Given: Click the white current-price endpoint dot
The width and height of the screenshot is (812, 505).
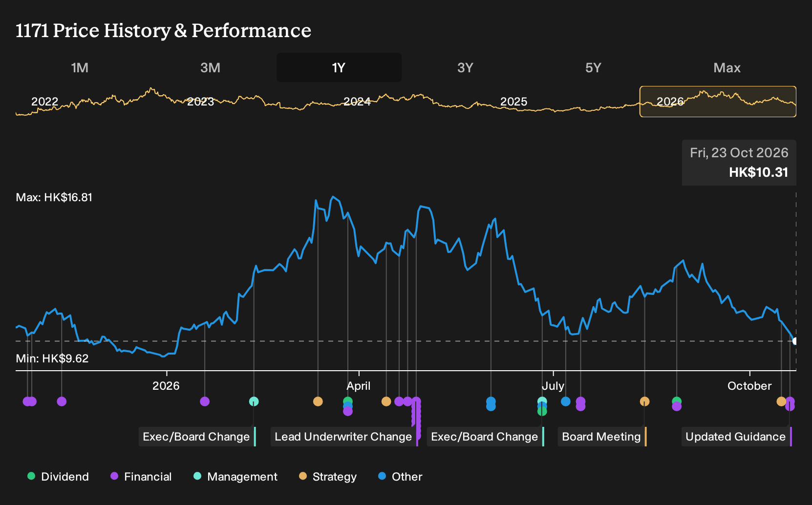Looking at the screenshot, I should point(795,341).
